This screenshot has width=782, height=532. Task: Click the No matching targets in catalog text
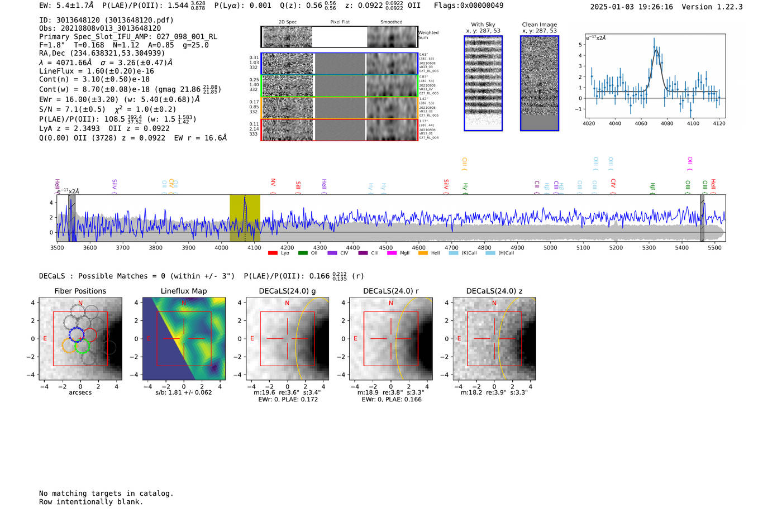click(x=106, y=493)
